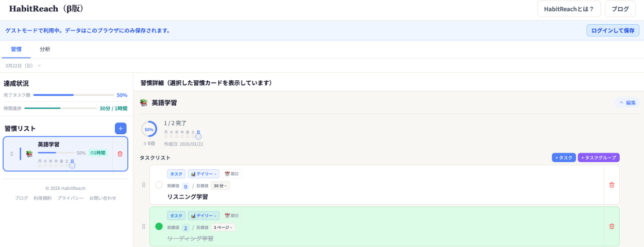Uncheck the completed リーディング学習 task circle
The image size is (644, 247).
pos(159,226)
